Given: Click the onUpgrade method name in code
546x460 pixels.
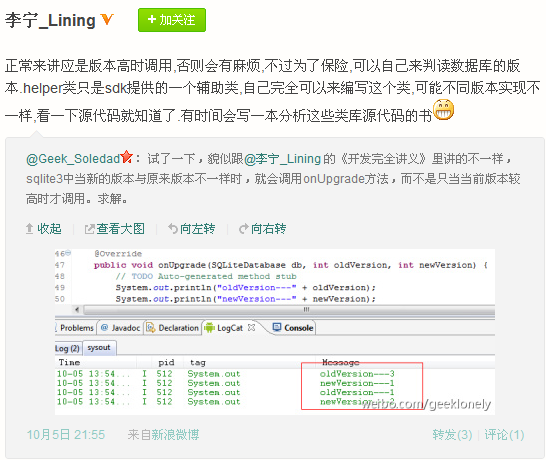Looking at the screenshot, I should click(x=182, y=265).
